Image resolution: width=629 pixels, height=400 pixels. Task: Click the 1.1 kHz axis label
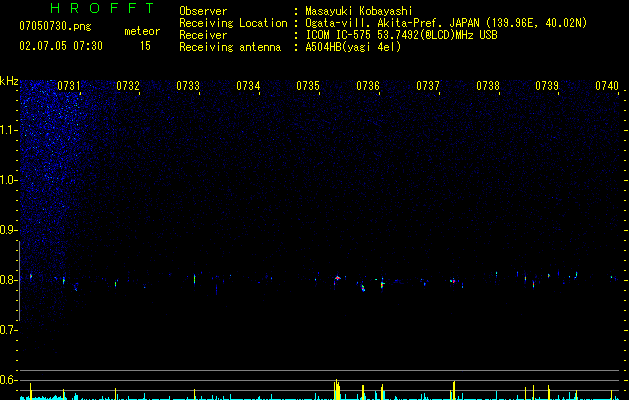tap(9, 130)
